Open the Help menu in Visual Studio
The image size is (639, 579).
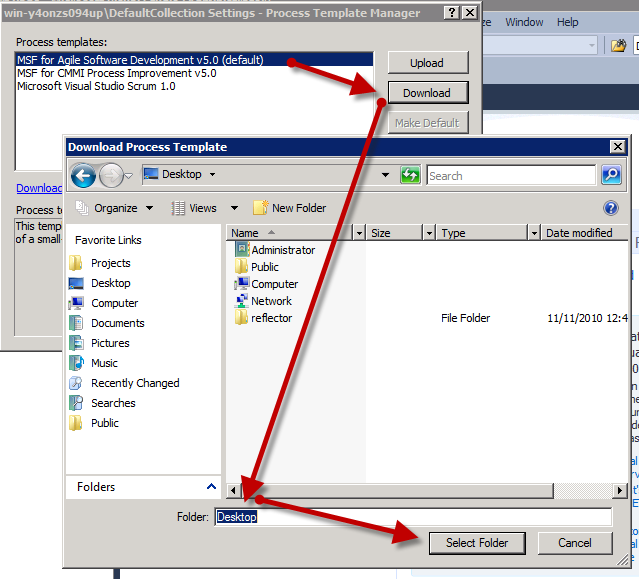coord(567,22)
